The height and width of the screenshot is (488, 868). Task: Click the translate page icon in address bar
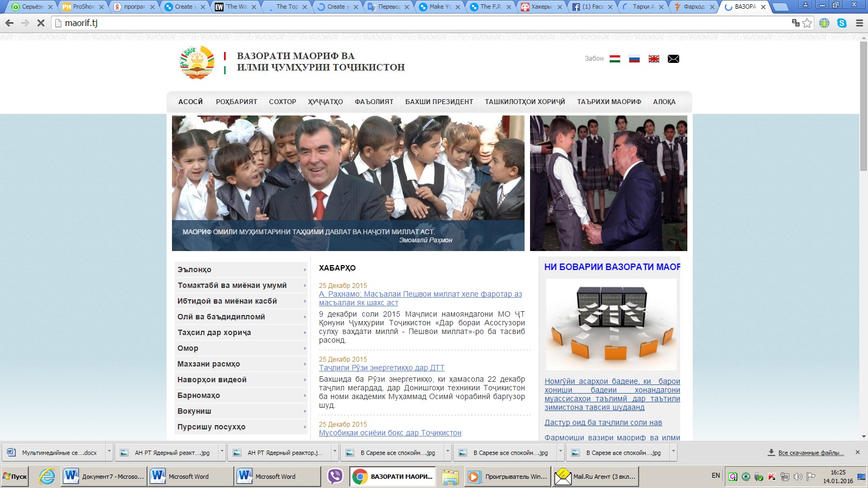click(795, 23)
